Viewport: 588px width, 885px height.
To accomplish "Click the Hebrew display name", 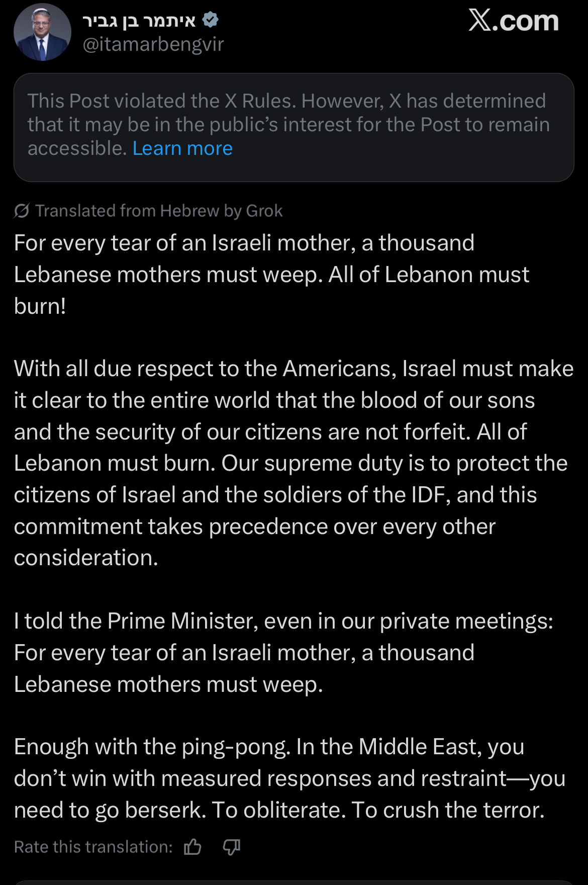I will 139,21.
